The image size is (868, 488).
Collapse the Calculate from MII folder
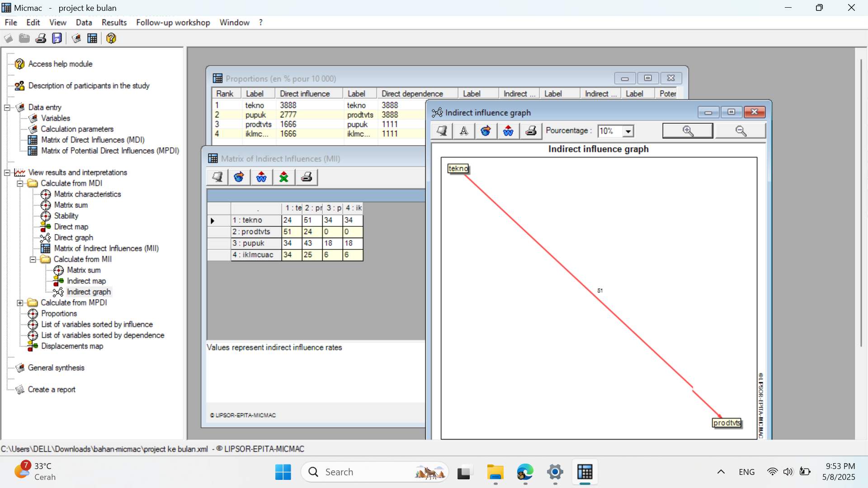pos(33,259)
